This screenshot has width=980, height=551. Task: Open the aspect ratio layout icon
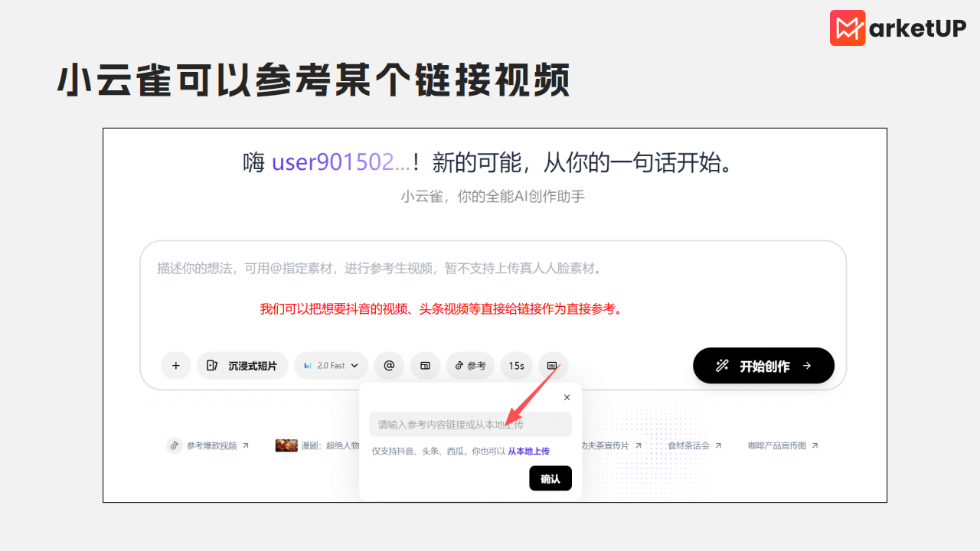tap(425, 366)
